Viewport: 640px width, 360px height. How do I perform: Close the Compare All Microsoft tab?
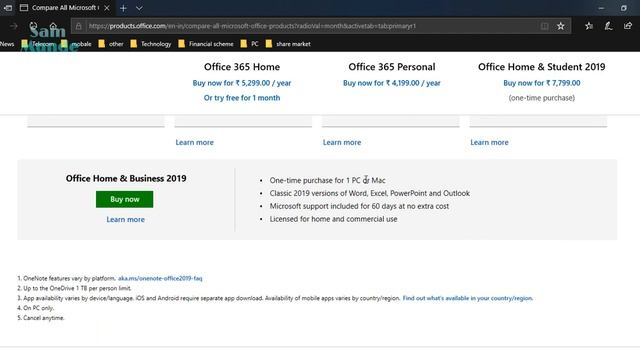(107, 8)
